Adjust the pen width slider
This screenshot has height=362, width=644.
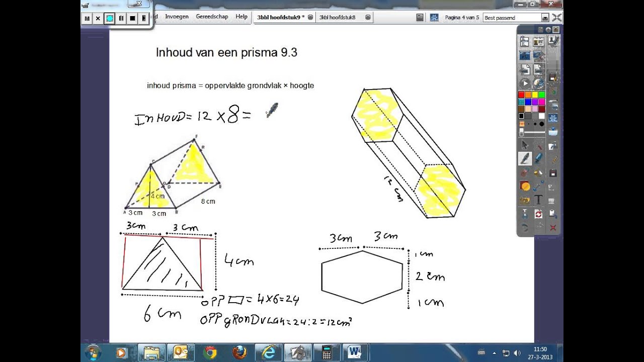point(533,132)
